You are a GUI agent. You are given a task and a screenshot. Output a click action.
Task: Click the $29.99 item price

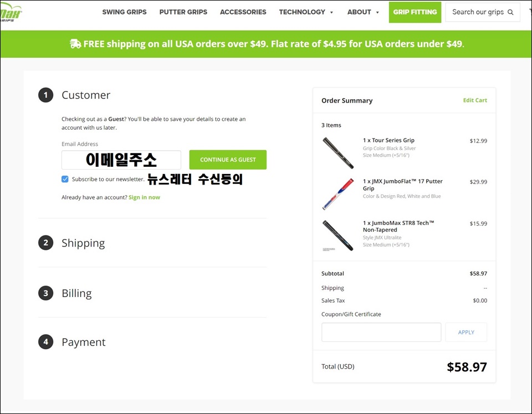(x=478, y=182)
